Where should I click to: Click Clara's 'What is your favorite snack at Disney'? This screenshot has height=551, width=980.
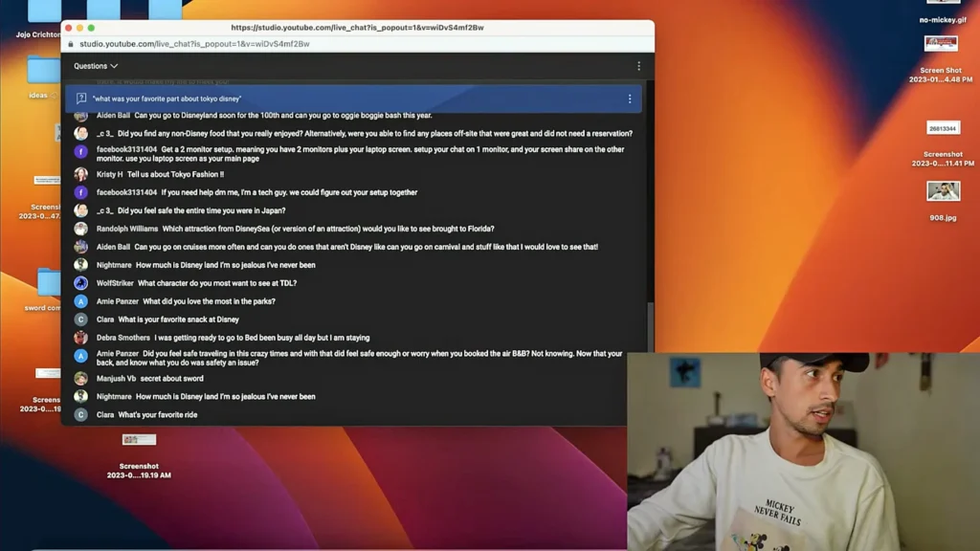[179, 320]
